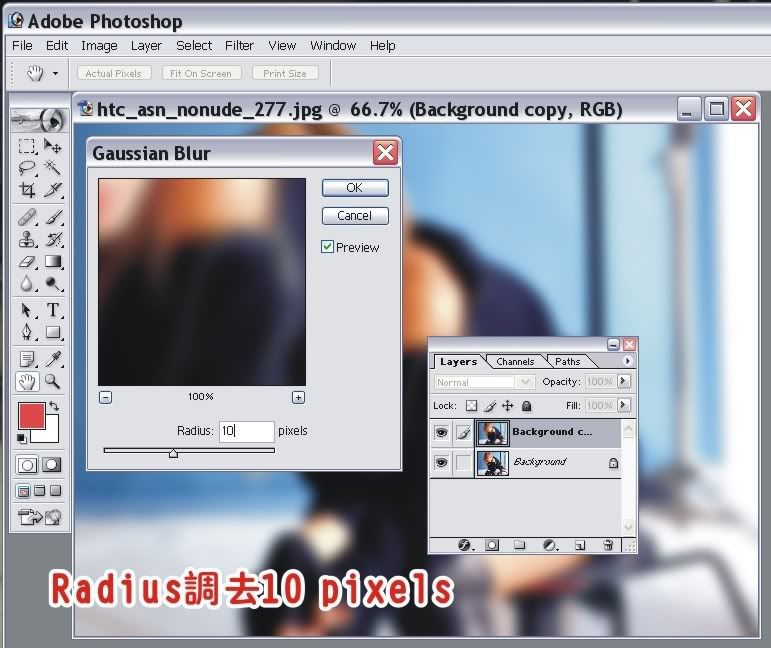Open the Image menu
Viewport: 771px width, 648px height.
click(x=99, y=46)
